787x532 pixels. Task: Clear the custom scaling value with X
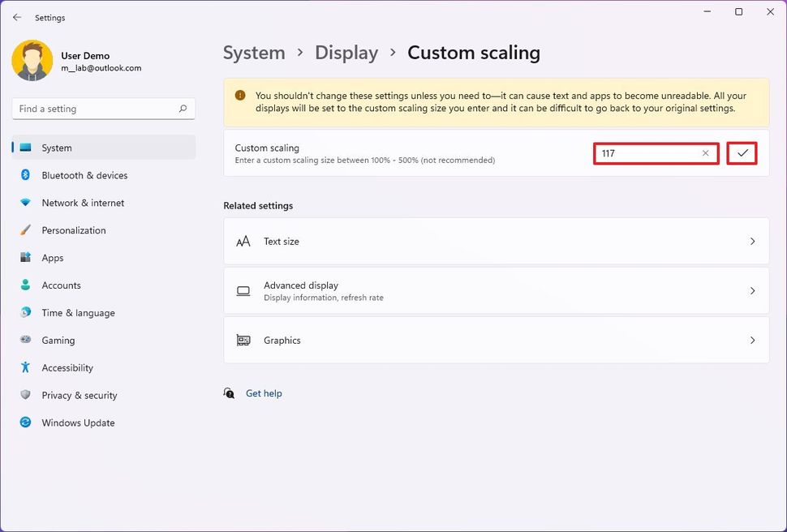pyautogui.click(x=705, y=153)
